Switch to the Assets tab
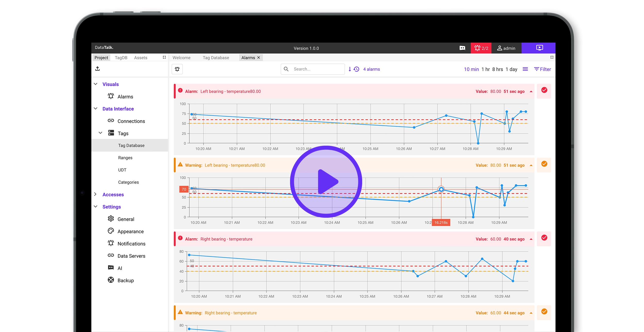Screen dimensions: 644x332 click(141, 58)
